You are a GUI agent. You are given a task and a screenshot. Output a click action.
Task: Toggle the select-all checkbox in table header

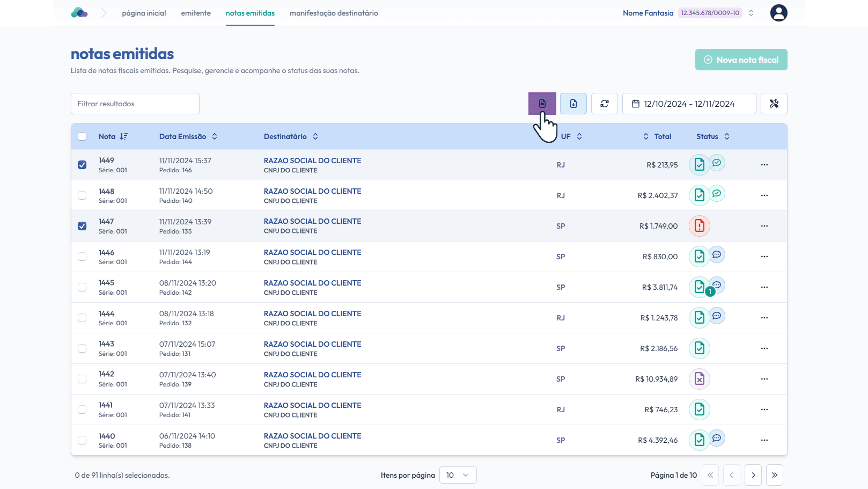coord(82,136)
